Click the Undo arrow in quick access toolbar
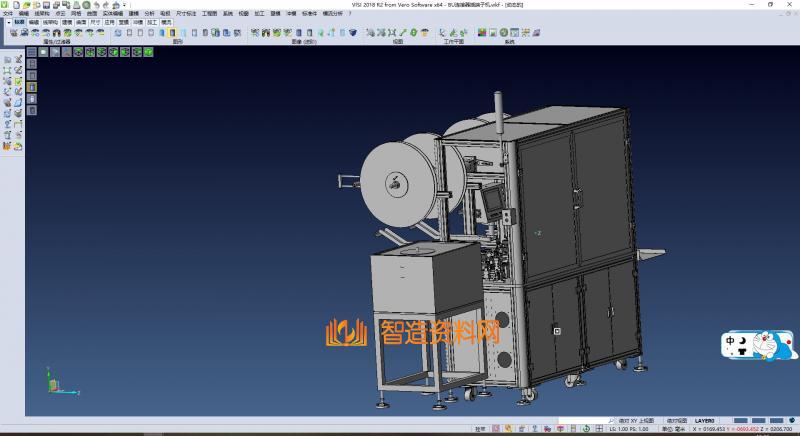The image size is (800, 436). click(x=96, y=5)
